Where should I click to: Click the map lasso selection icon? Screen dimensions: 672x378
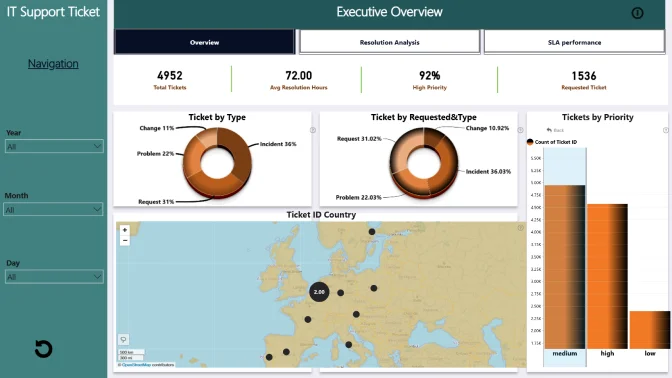pos(123,340)
